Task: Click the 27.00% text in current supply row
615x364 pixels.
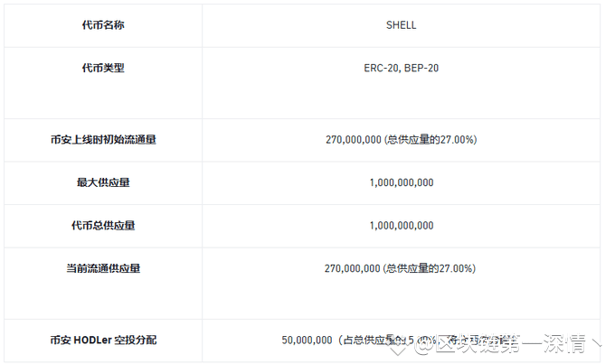Action: pos(455,268)
